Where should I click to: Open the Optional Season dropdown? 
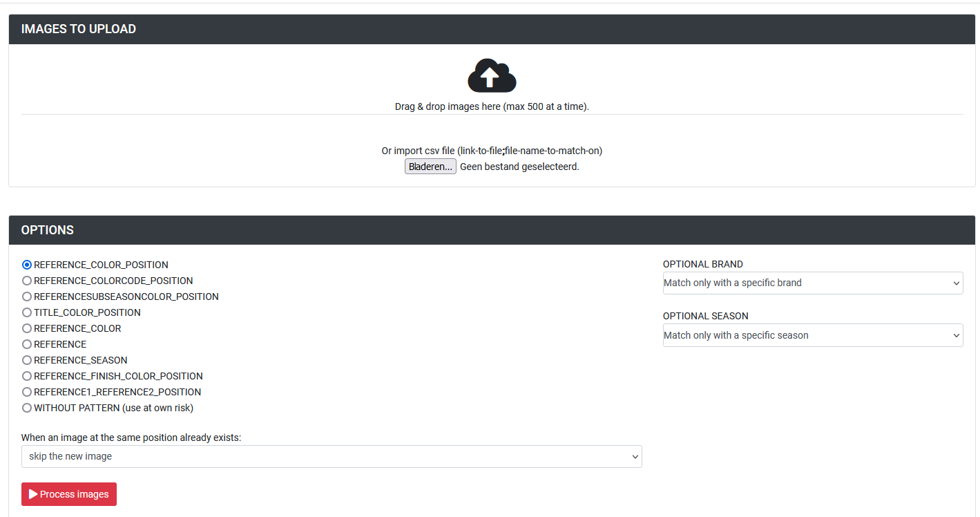813,335
